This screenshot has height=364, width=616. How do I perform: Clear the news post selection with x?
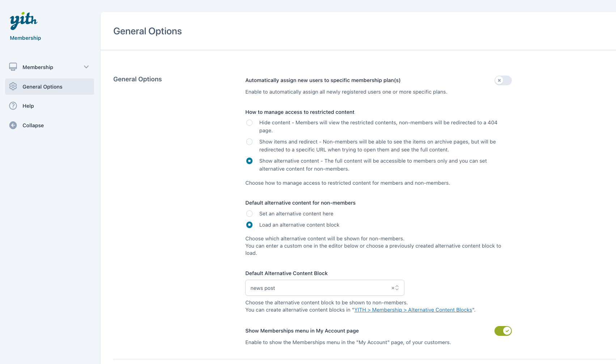point(392,288)
